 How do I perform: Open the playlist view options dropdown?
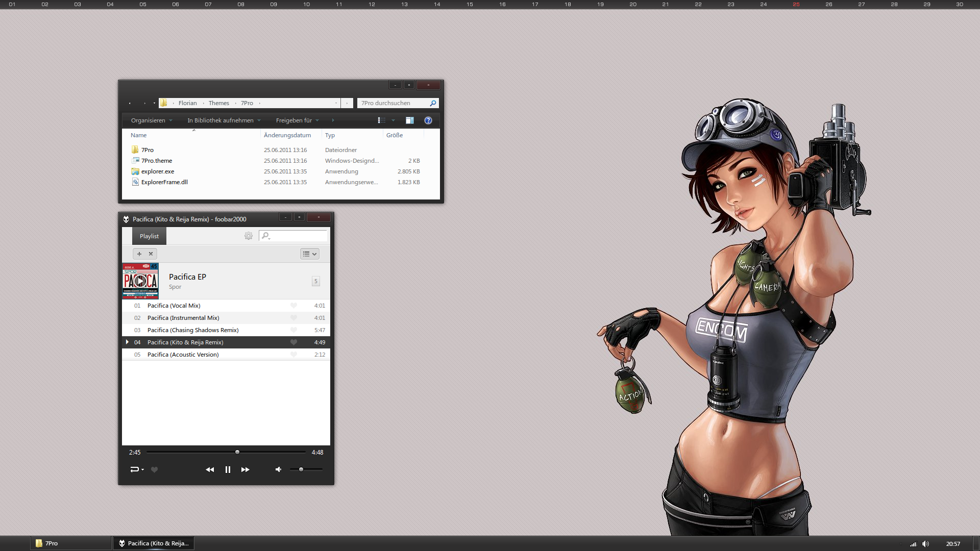[x=310, y=254]
